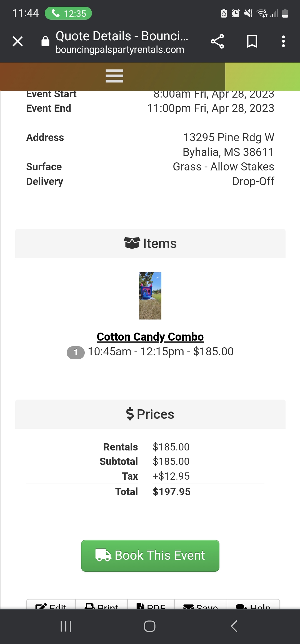Tap the Android recent apps button

click(66, 626)
